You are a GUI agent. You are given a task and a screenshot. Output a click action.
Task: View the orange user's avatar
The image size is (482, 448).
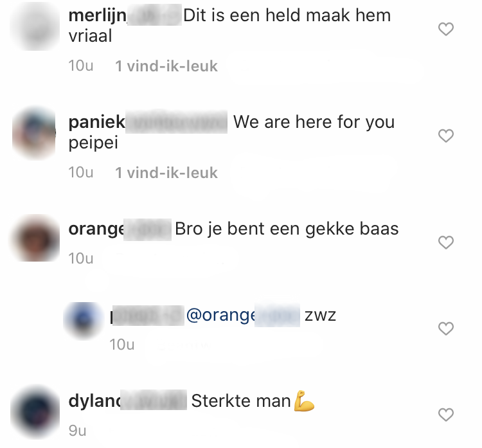(x=35, y=238)
